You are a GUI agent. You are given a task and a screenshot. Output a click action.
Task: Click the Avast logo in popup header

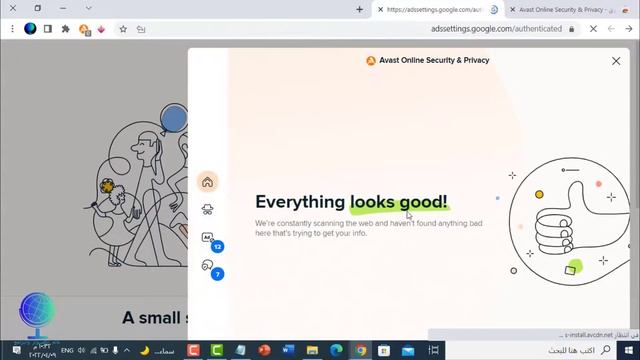click(x=371, y=61)
